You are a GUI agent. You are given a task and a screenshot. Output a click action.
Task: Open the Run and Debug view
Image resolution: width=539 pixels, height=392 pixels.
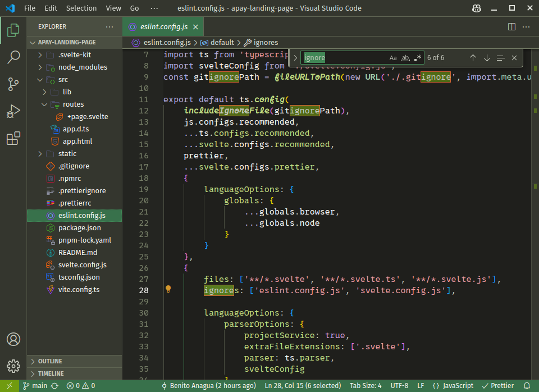pyautogui.click(x=13, y=111)
